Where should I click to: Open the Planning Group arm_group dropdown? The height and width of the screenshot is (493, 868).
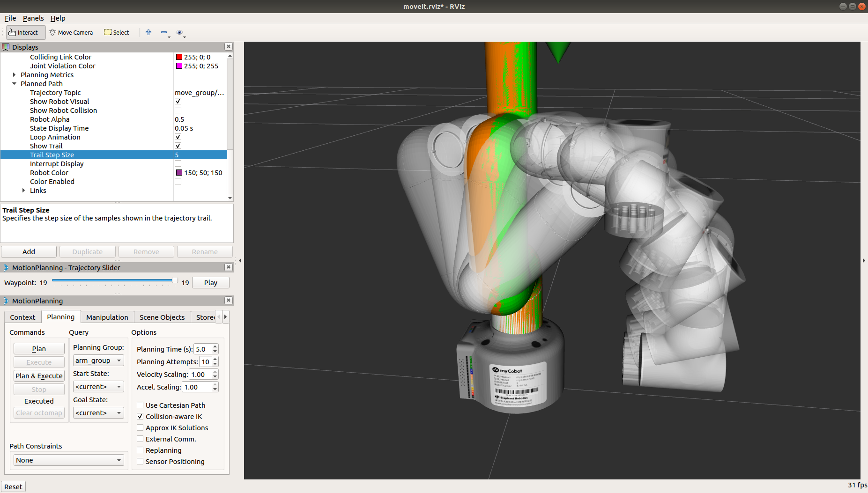(x=98, y=361)
